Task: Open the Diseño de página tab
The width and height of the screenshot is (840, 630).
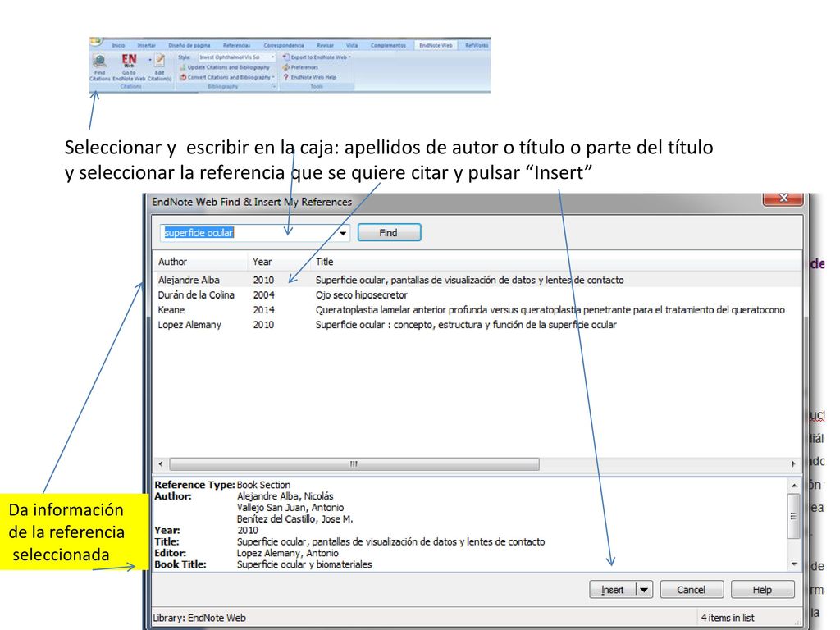Action: 189,46
